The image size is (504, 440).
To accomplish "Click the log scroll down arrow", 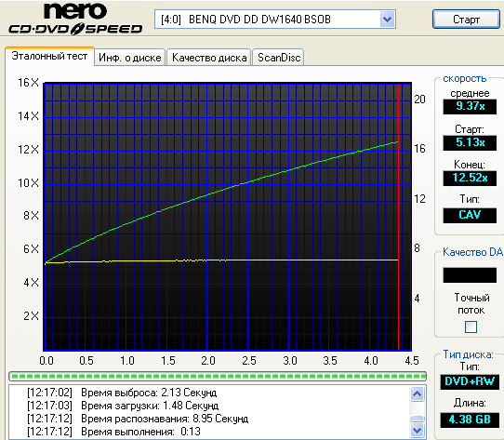I will [x=417, y=430].
